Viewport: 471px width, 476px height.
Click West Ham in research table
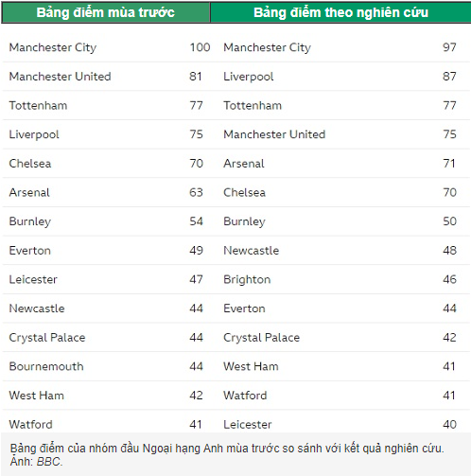[x=251, y=366]
